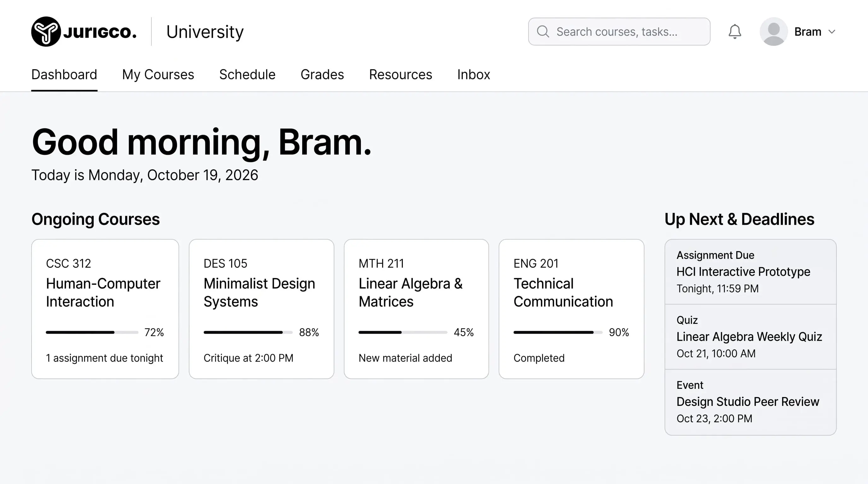Image resolution: width=868 pixels, height=484 pixels.
Task: Open the Human-Computer Interaction course card
Action: click(x=105, y=309)
